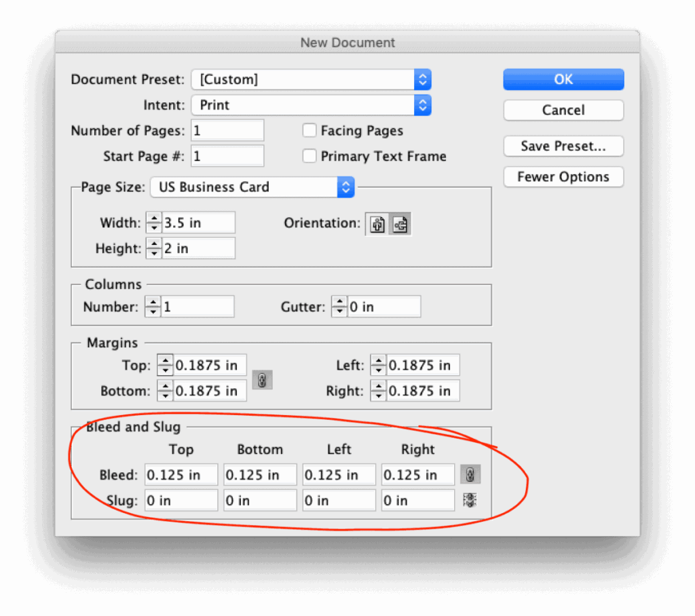The height and width of the screenshot is (616, 695).
Task: Click the Width stepper arrows
Action: 154,223
